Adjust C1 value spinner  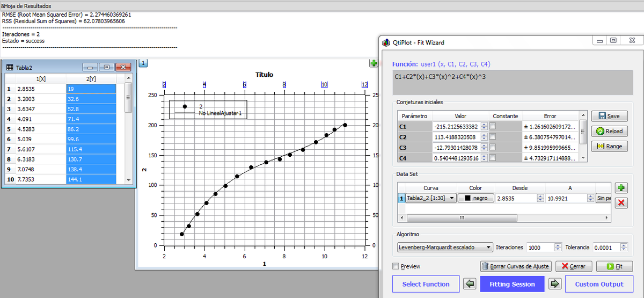click(484, 126)
